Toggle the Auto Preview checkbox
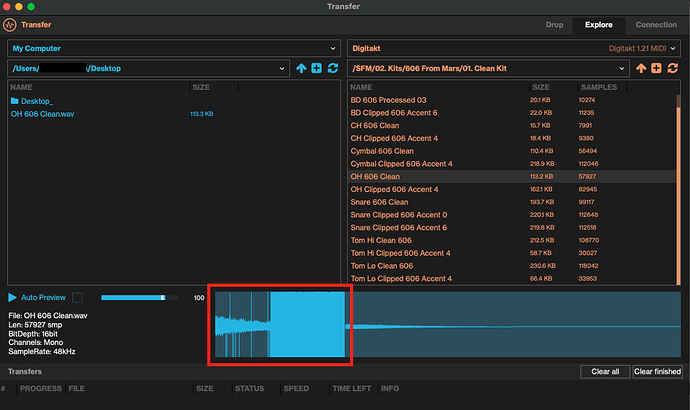Screen dimensions: 690x410 [78, 297]
